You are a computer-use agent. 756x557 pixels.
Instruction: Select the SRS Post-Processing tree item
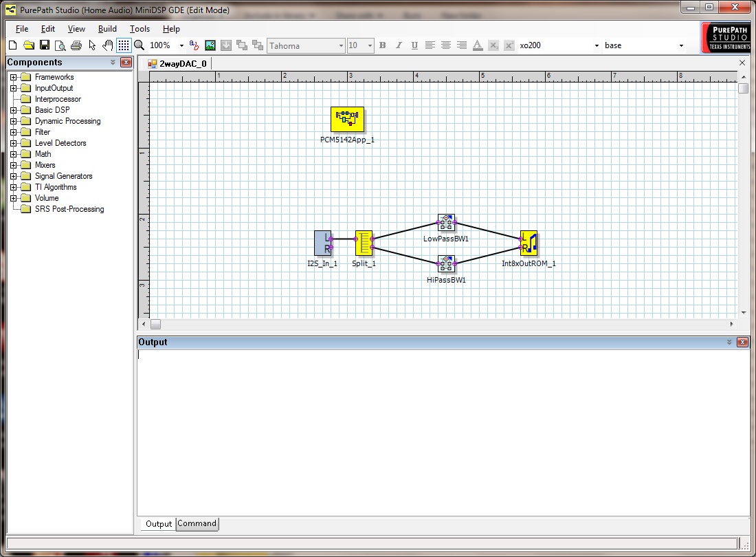point(69,209)
